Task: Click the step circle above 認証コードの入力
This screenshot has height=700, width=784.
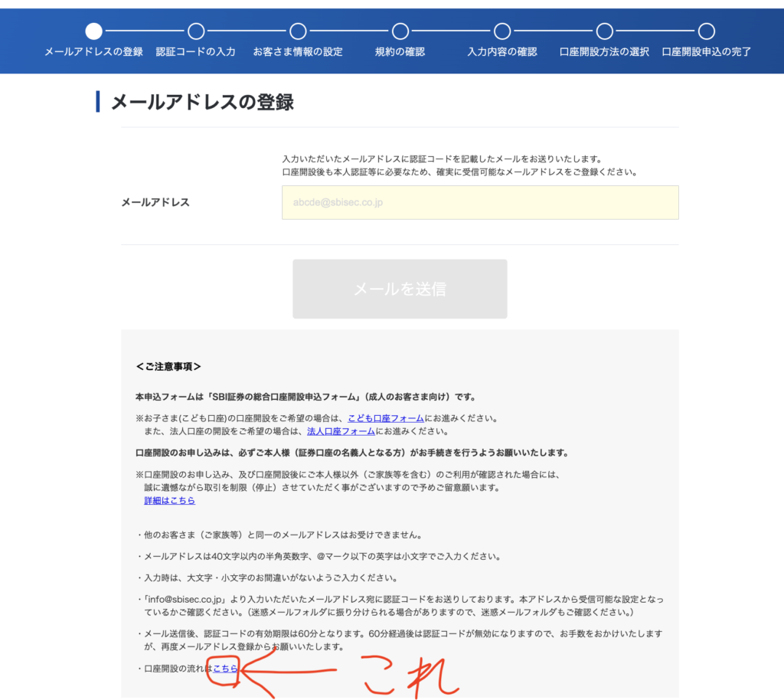Action: 196,31
